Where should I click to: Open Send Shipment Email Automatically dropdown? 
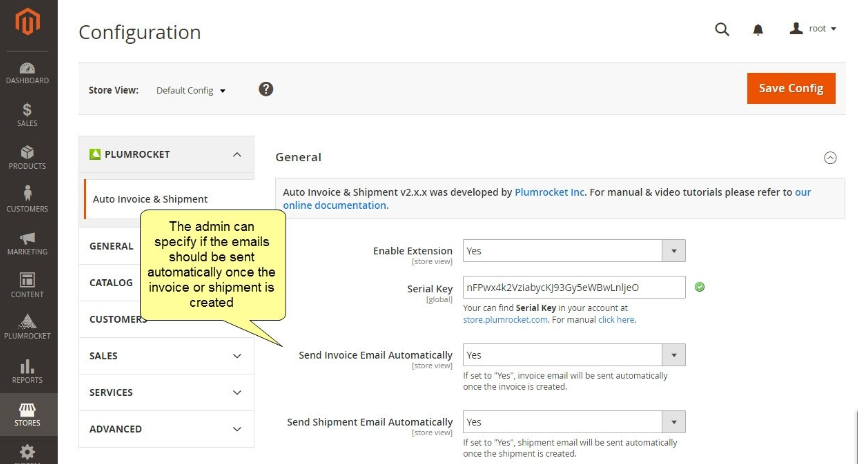click(574, 422)
